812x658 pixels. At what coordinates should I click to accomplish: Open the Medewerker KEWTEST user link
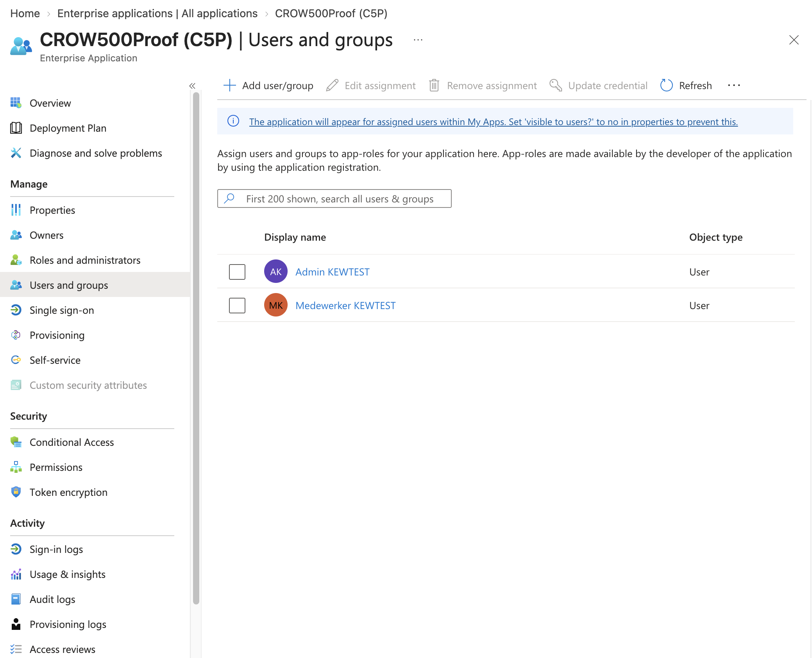345,306
